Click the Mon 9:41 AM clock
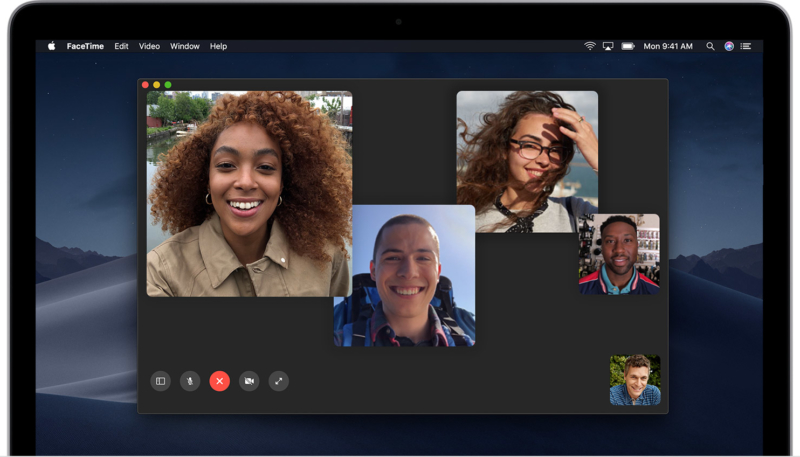The height and width of the screenshot is (457, 800). (668, 46)
